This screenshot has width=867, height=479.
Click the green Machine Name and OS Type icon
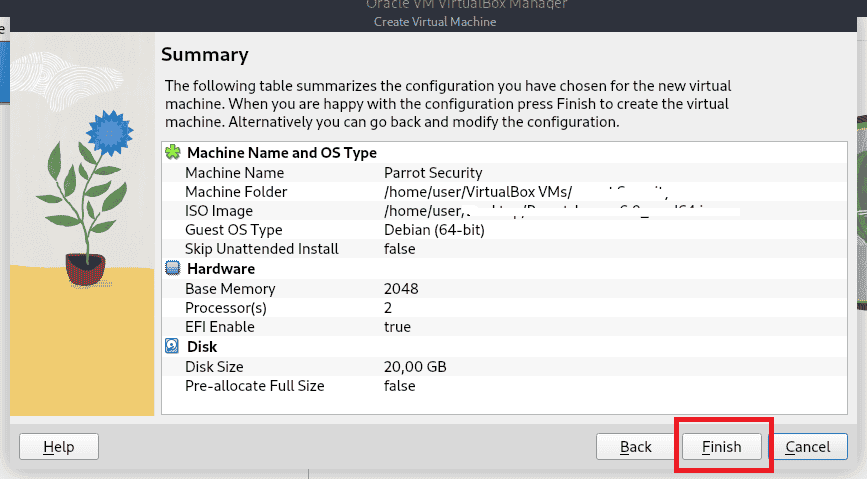(x=173, y=153)
